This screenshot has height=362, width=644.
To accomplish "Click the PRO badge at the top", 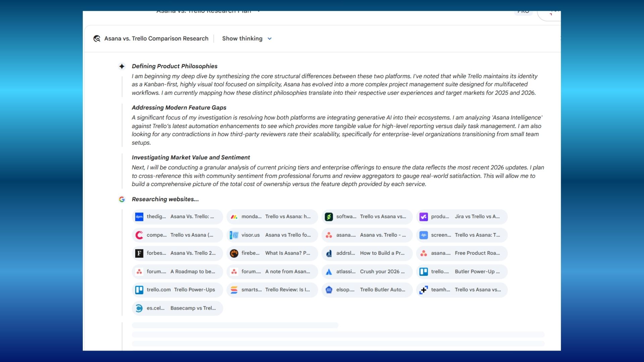I will tap(523, 11).
